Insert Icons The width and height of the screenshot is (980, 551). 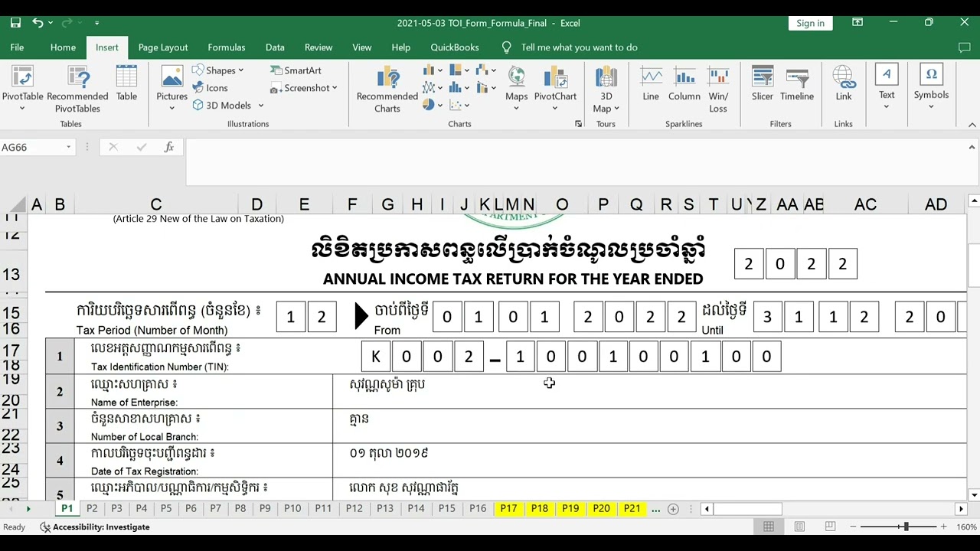point(210,88)
